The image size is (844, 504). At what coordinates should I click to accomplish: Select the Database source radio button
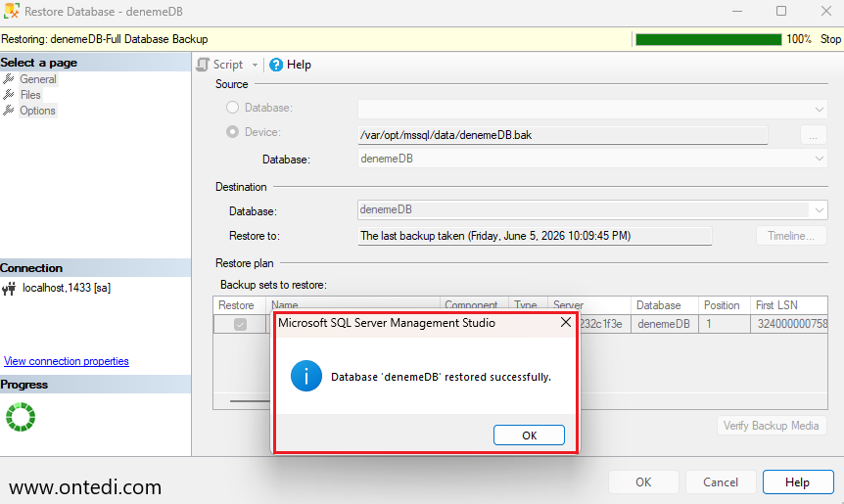(x=232, y=108)
